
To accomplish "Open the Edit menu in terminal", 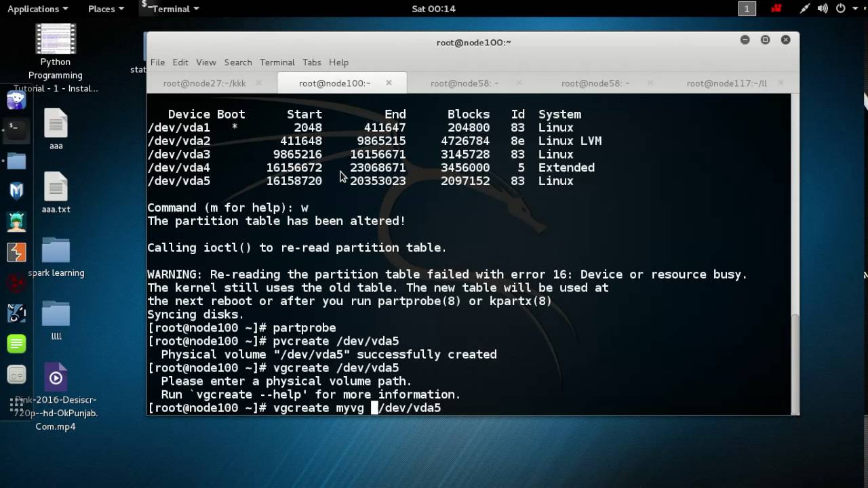I will click(180, 62).
